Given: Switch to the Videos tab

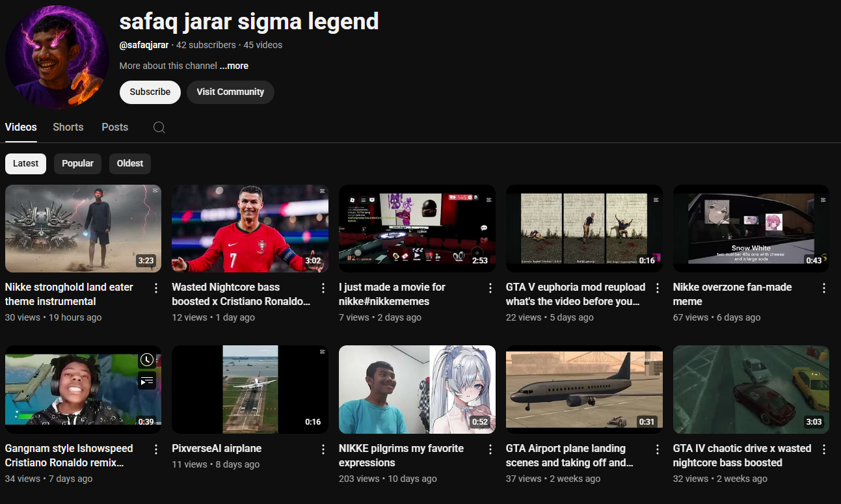Looking at the screenshot, I should pos(21,127).
